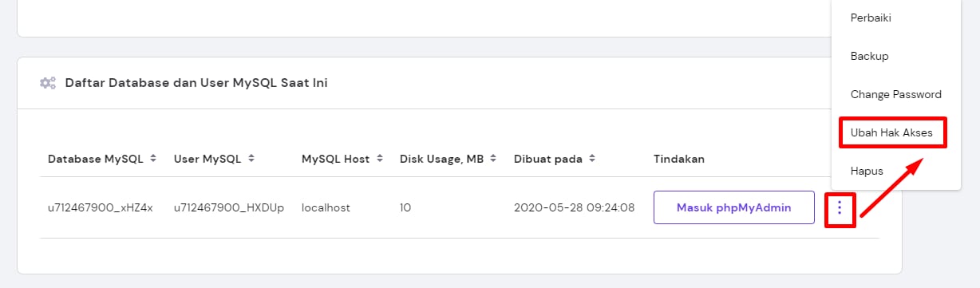Choose Ubah Hak Akses menu option

893,132
